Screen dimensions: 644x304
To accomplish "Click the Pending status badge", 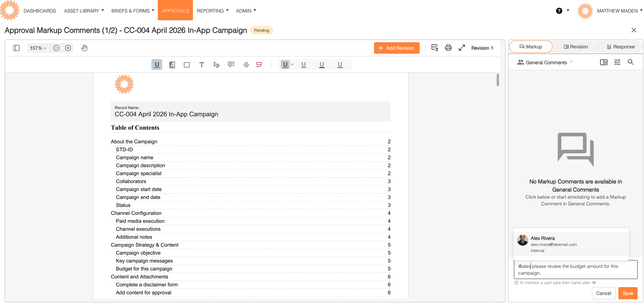I will point(262,30).
